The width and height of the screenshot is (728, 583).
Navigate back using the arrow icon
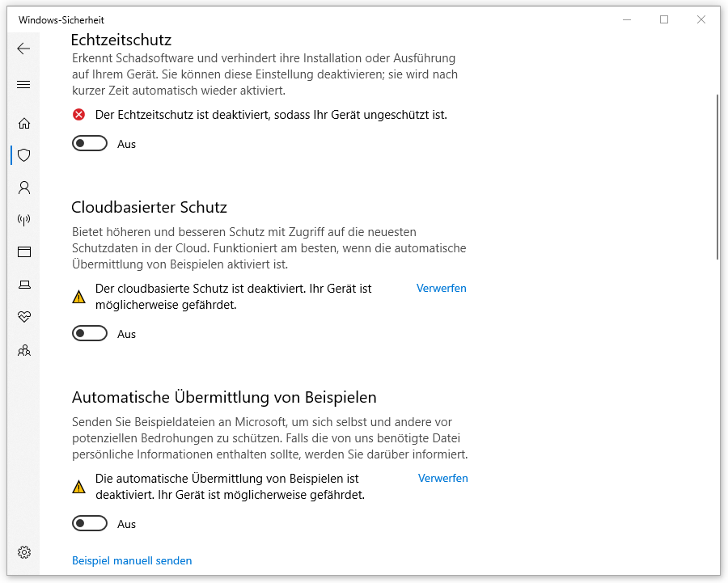pyautogui.click(x=23, y=49)
